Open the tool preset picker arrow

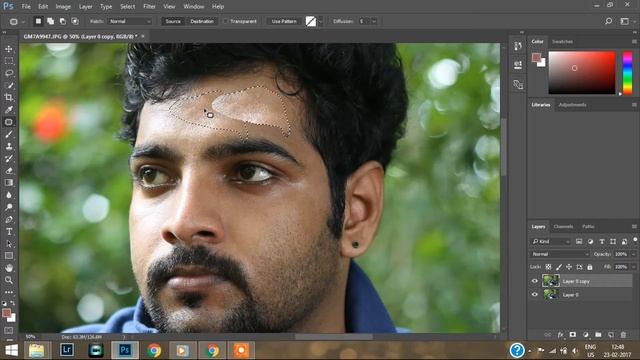(x=23, y=22)
